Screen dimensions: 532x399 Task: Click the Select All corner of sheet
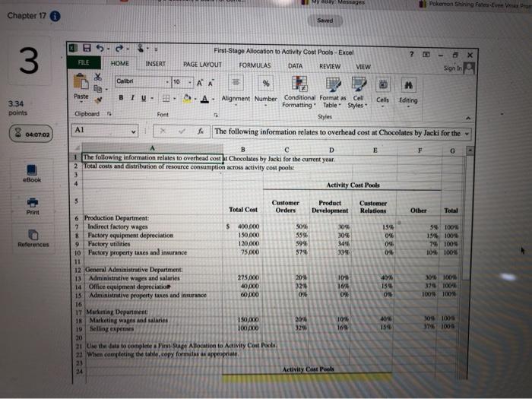click(77, 148)
